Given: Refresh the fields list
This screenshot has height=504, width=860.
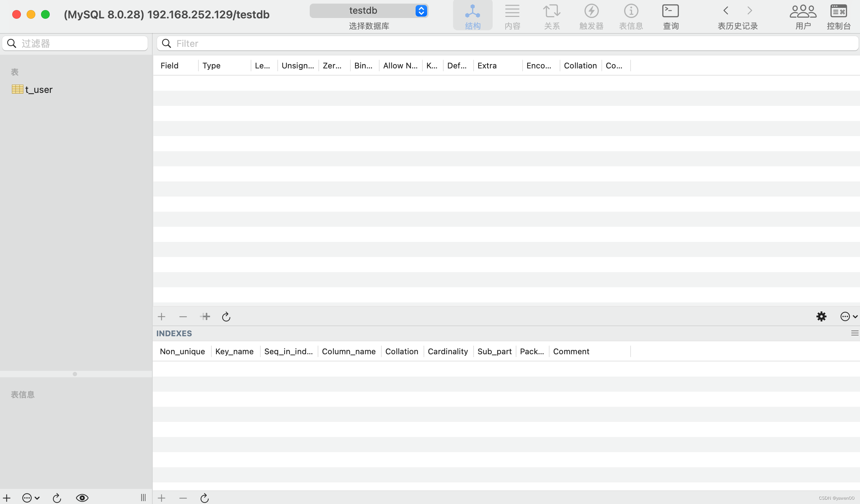Looking at the screenshot, I should pyautogui.click(x=226, y=317).
